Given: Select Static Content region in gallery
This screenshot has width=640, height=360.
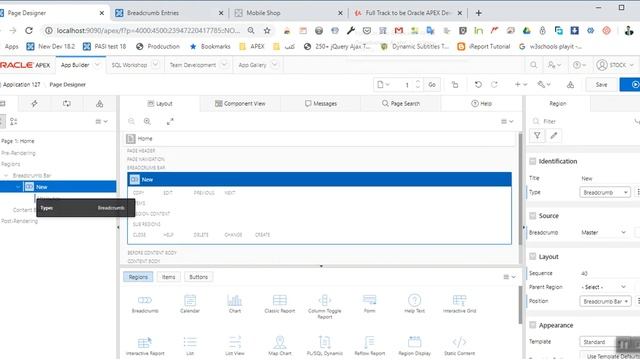Looking at the screenshot, I should (x=459, y=346).
